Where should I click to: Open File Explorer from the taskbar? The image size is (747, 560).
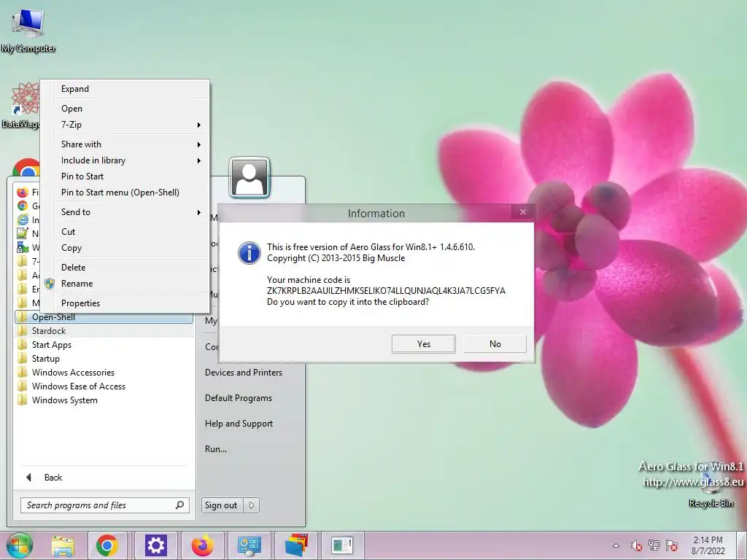click(x=63, y=545)
